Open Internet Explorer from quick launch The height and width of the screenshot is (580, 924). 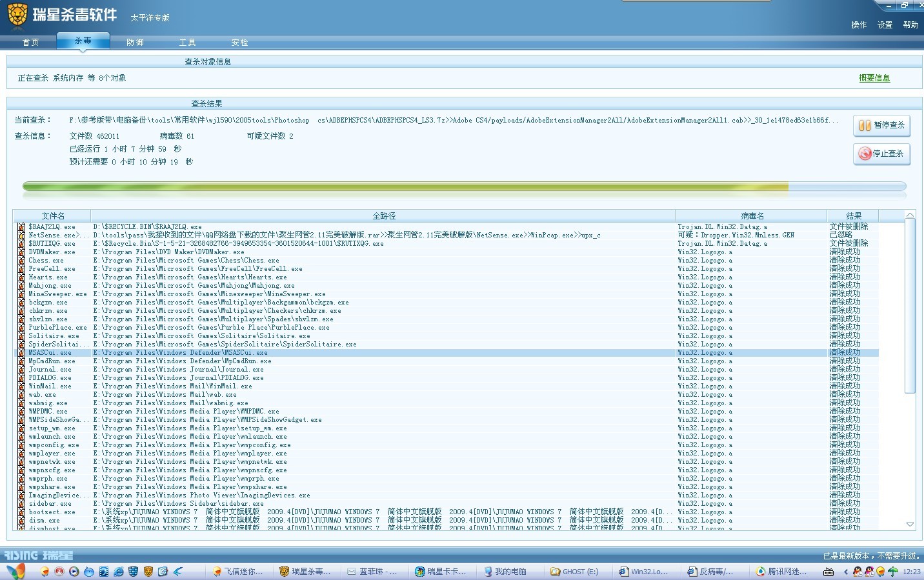pos(118,572)
